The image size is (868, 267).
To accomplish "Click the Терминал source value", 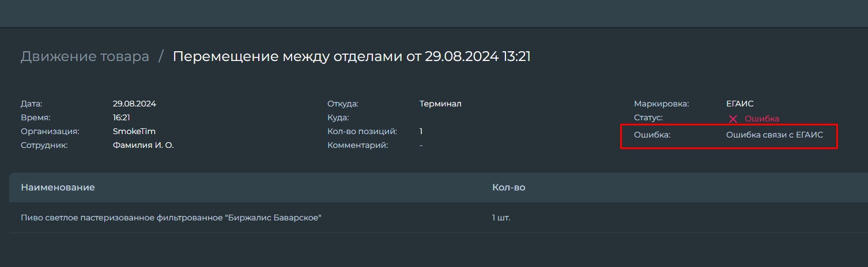I will click(440, 104).
